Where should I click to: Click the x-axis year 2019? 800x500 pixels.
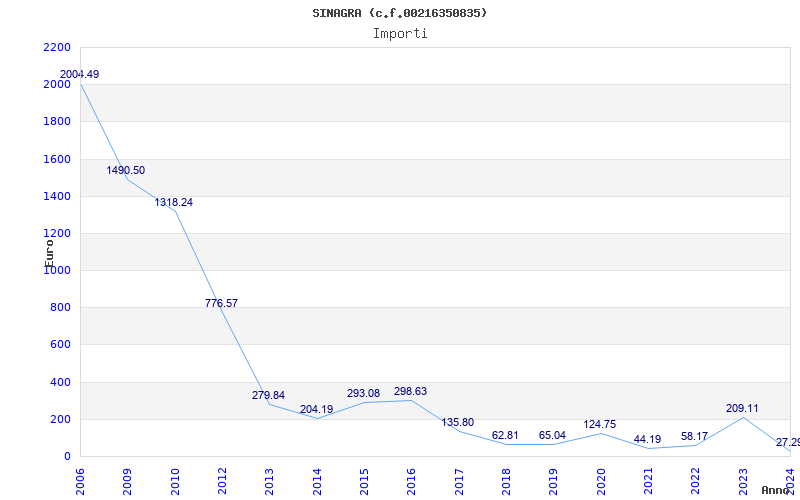554,481
